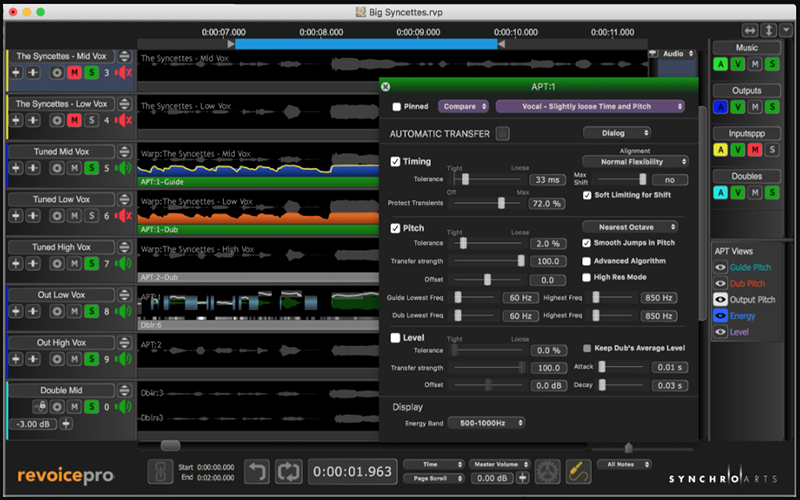The width and height of the screenshot is (800, 500).
Task: Enable the Level checkbox in APT panel
Action: [395, 338]
